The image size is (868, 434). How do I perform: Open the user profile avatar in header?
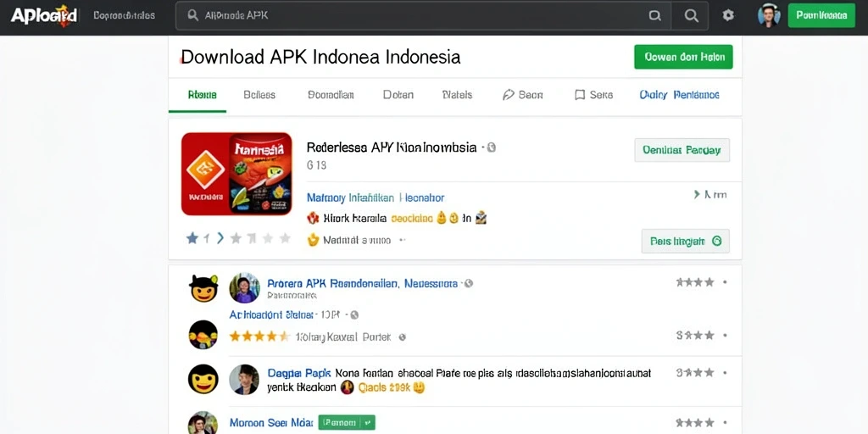[x=769, y=15]
